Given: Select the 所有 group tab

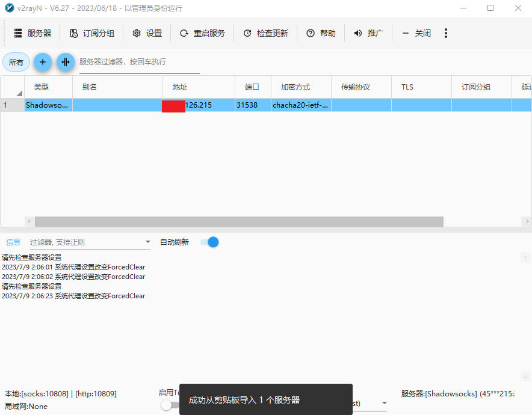Looking at the screenshot, I should pyautogui.click(x=16, y=62).
